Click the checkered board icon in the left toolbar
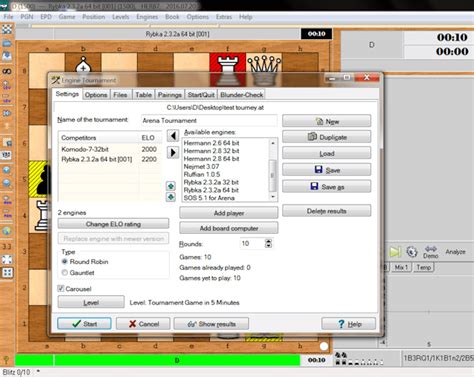Image resolution: width=474 pixels, height=377 pixels. (x=7, y=29)
